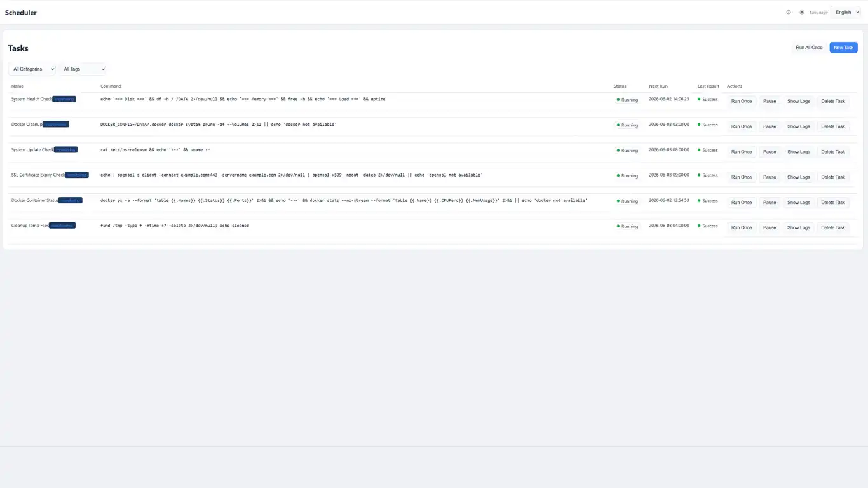
Task: Show Logs for Docker Container Status
Action: tap(799, 203)
